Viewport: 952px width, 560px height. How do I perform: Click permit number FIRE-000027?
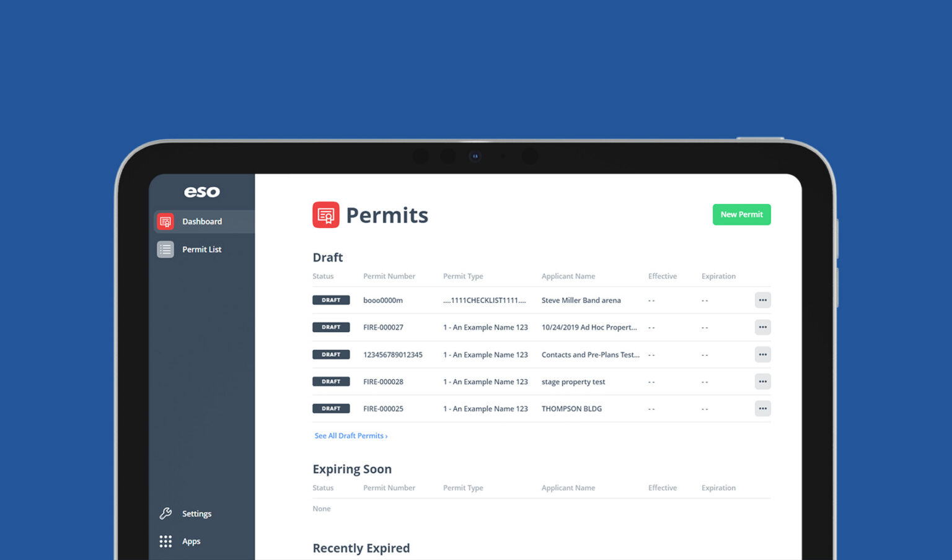pos(383,328)
